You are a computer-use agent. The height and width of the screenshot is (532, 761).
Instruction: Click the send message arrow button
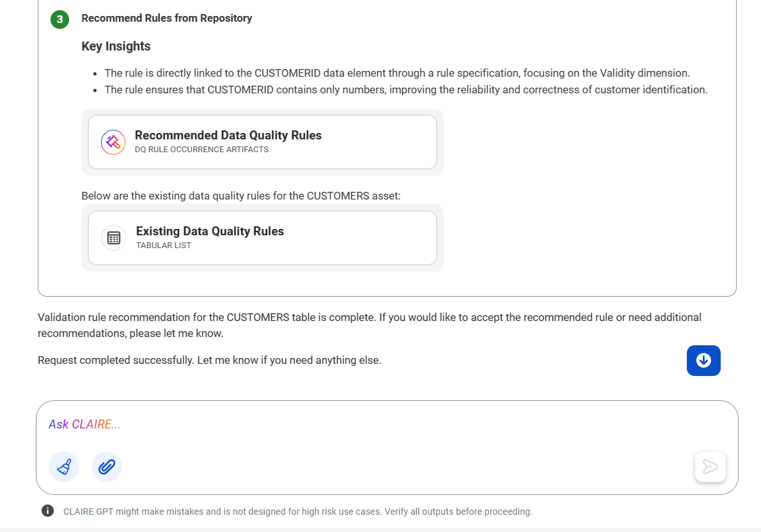[x=710, y=467]
